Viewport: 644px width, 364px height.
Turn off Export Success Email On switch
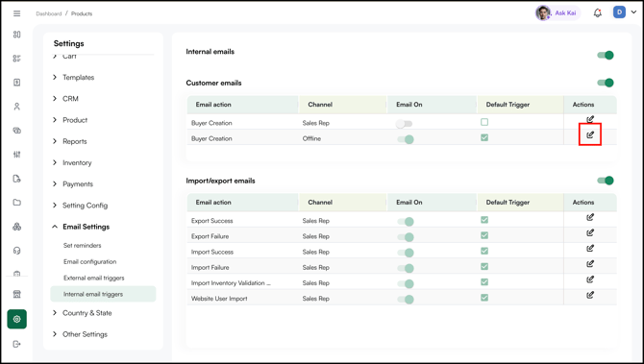click(x=406, y=222)
